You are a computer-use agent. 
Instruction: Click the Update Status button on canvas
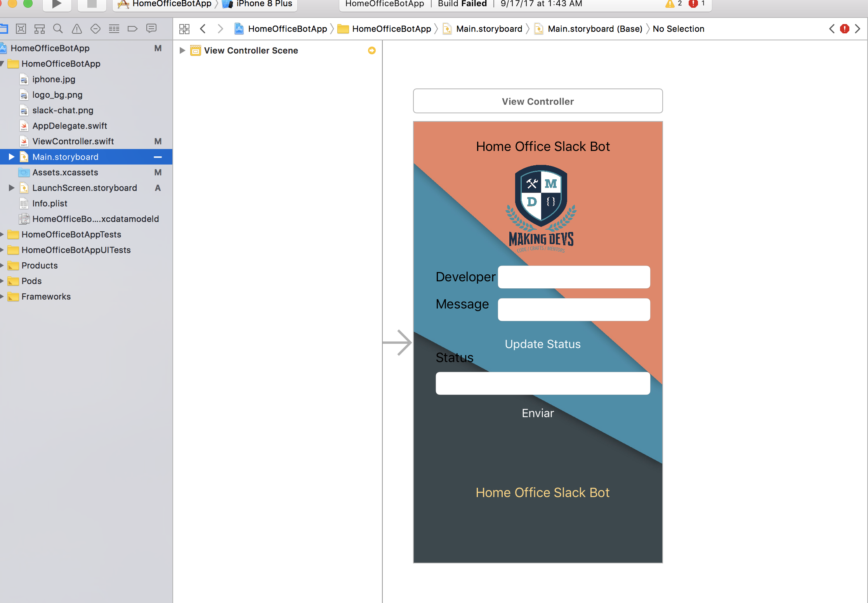click(542, 344)
